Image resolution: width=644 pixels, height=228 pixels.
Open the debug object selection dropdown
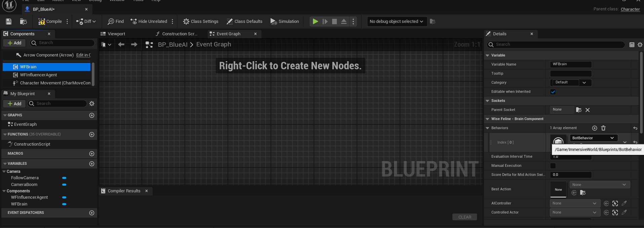point(397,22)
